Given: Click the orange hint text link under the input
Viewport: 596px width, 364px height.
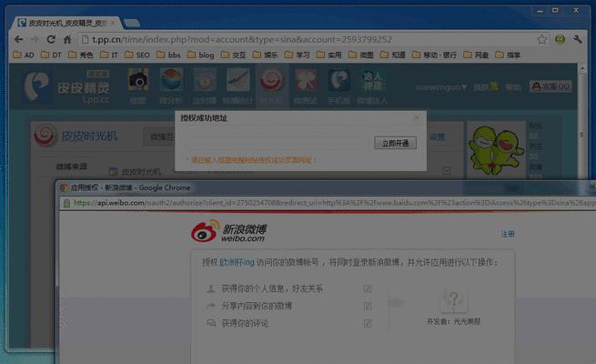Looking at the screenshot, I should [x=252, y=160].
